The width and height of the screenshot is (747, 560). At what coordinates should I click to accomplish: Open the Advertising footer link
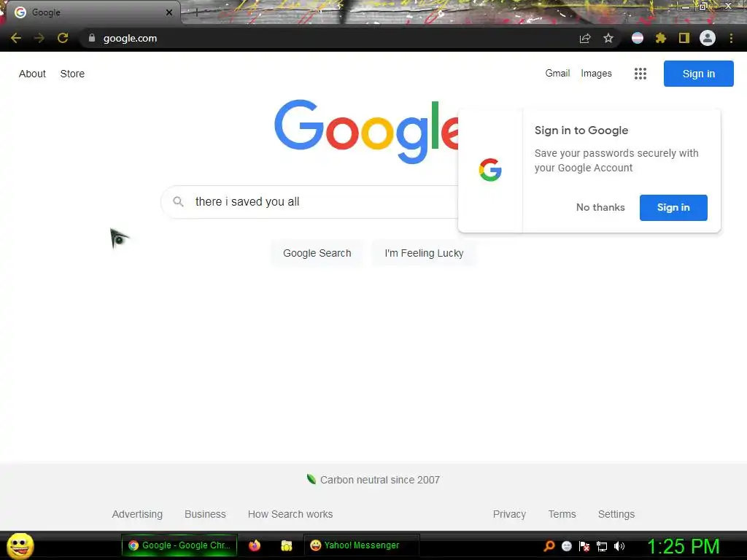pos(137,514)
